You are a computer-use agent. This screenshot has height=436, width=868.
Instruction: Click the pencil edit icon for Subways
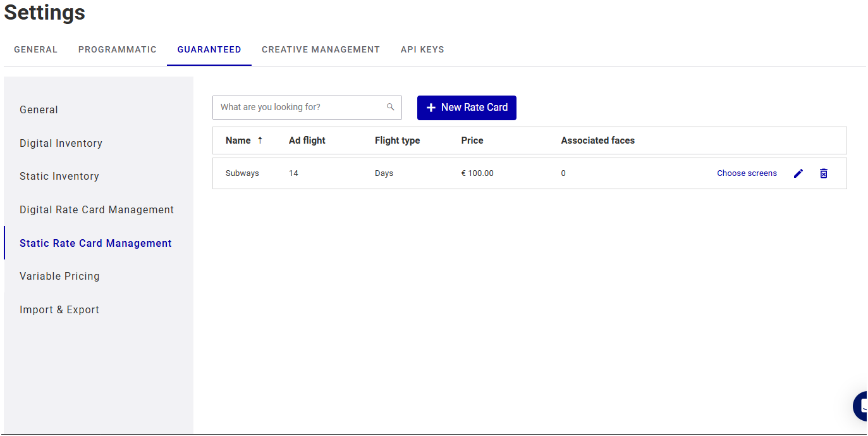click(798, 173)
